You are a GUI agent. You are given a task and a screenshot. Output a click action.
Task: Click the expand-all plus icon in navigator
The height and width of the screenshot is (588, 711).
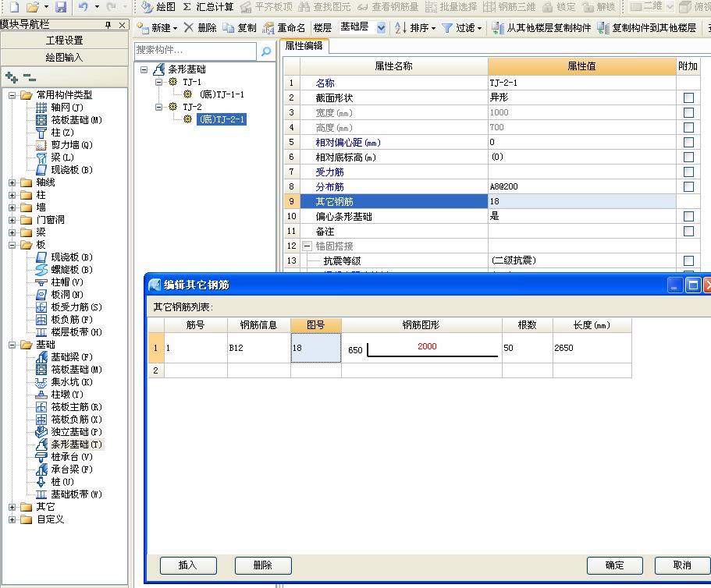coord(12,77)
